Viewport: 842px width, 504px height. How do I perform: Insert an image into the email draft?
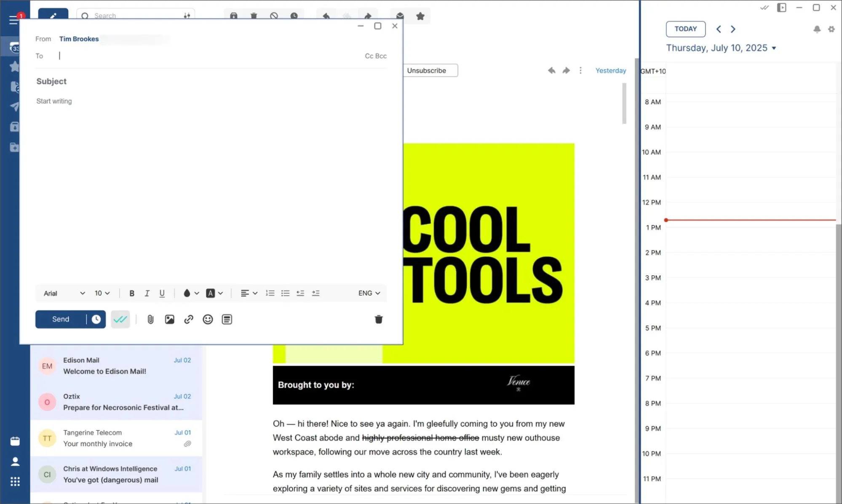point(169,319)
